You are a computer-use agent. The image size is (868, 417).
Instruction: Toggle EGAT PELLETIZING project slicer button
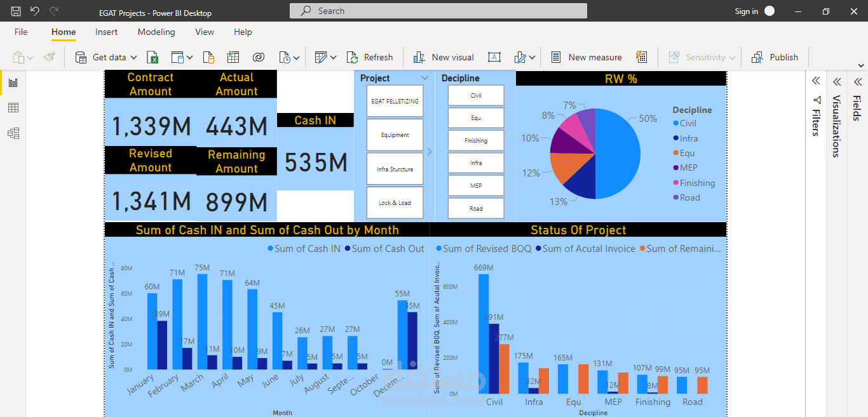(x=395, y=101)
